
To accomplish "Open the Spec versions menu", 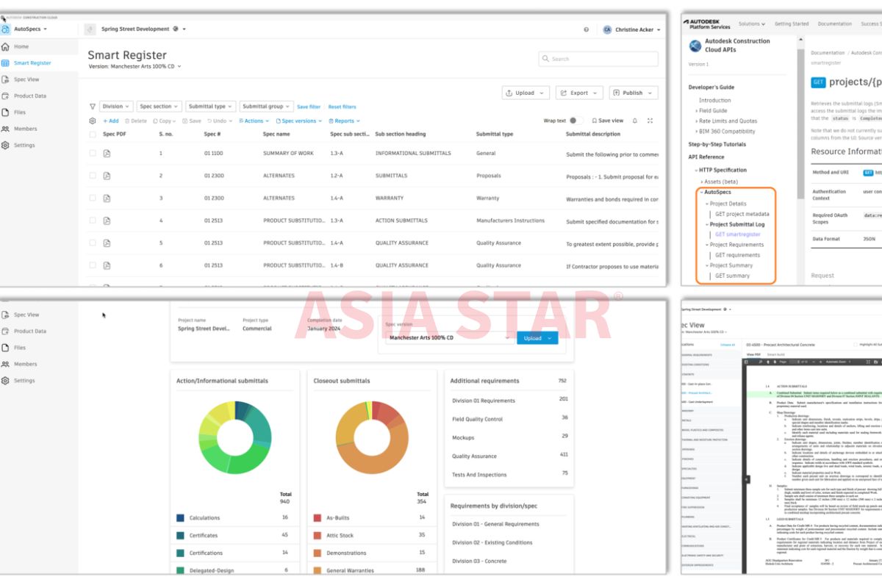I will coord(298,121).
